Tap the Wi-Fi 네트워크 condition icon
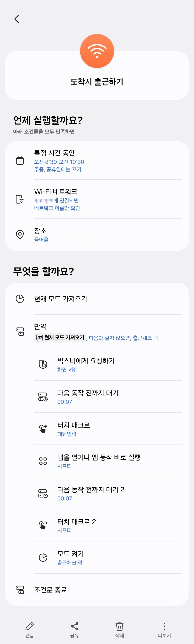 pos(20,199)
